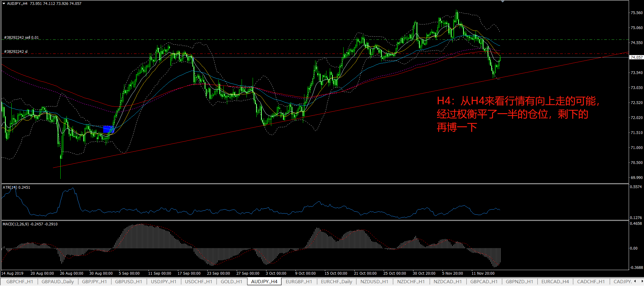Open the GBPAUD.,Daily chart tab
This screenshot has height=286, width=644.
(x=58, y=282)
